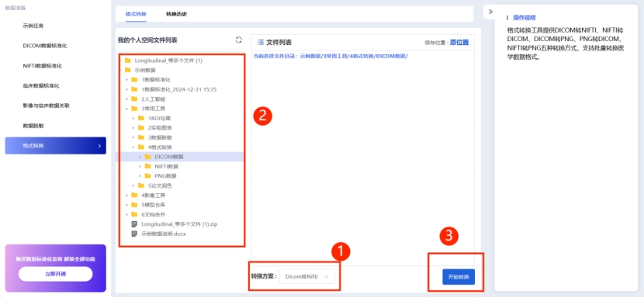Click folder icon of 6文档合并
Screen dimensions: 644x298
tap(134, 214)
